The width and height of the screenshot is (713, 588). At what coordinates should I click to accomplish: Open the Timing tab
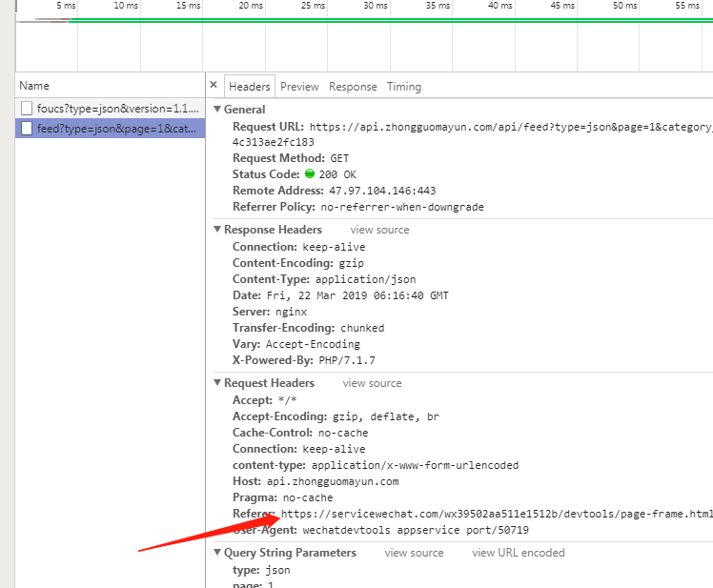tap(403, 87)
